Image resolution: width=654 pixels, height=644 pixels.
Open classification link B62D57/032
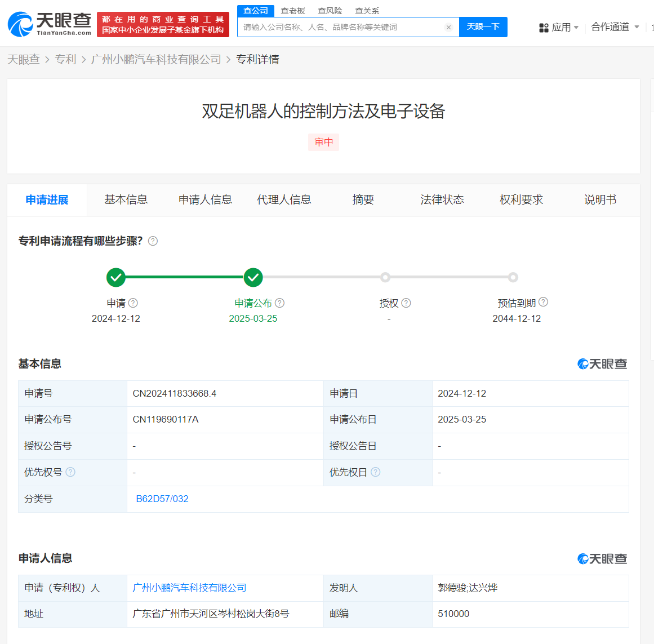(162, 499)
